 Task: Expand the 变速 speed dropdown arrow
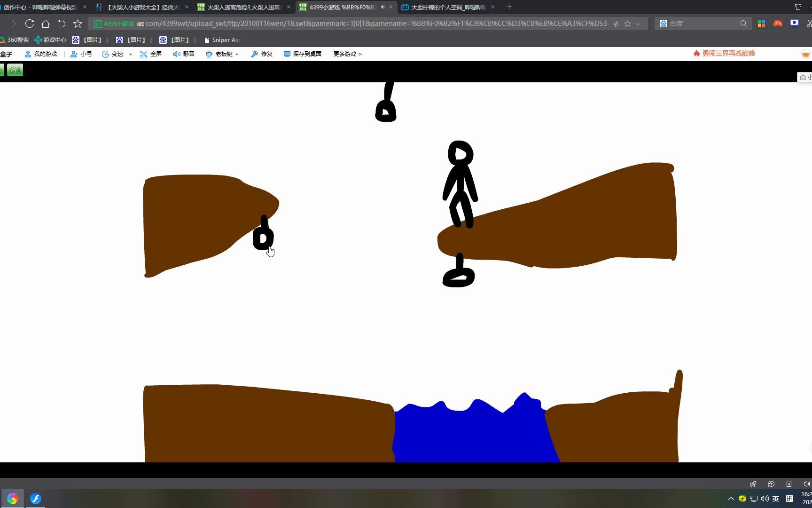(131, 55)
